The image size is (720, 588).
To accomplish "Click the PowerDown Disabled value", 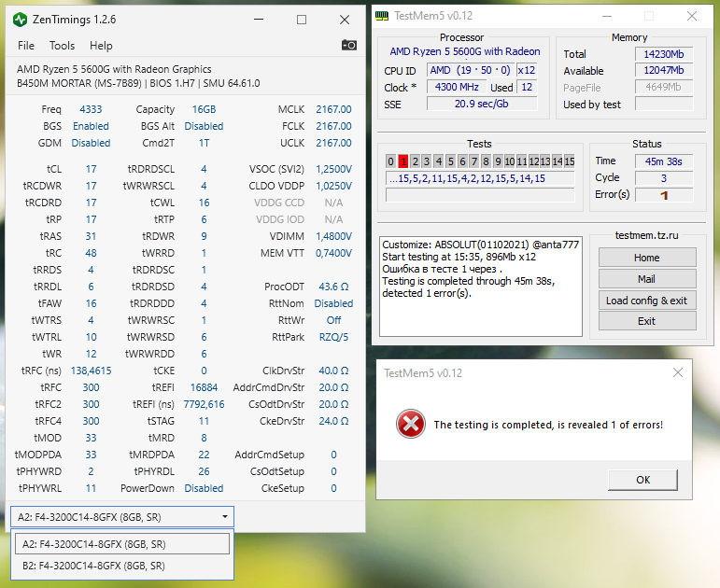I will 204,488.
